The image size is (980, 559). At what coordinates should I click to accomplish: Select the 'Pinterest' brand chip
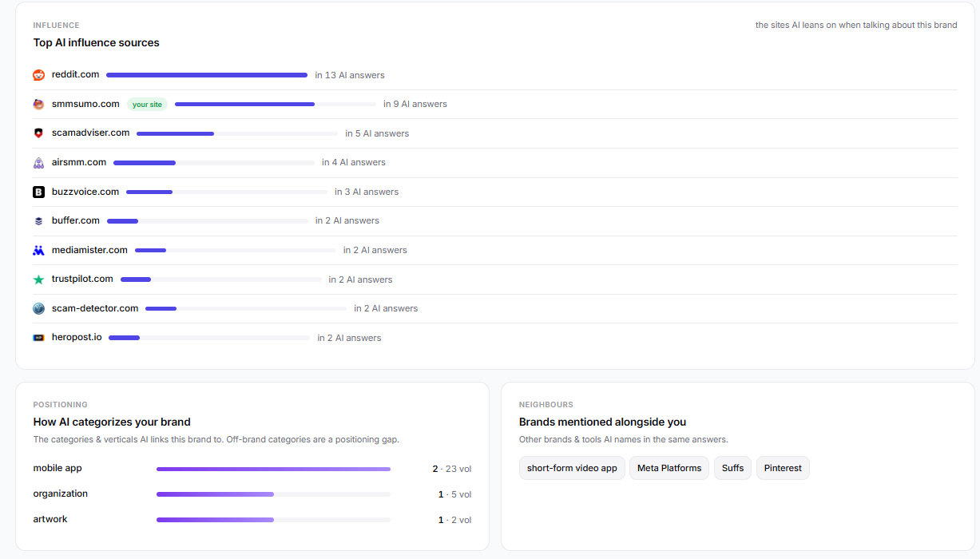pos(783,468)
